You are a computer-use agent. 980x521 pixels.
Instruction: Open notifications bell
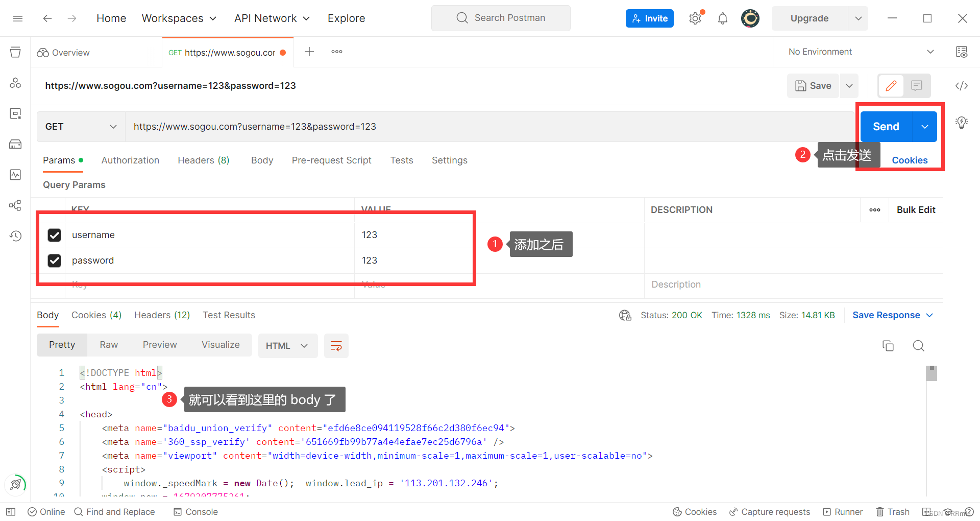pos(723,18)
